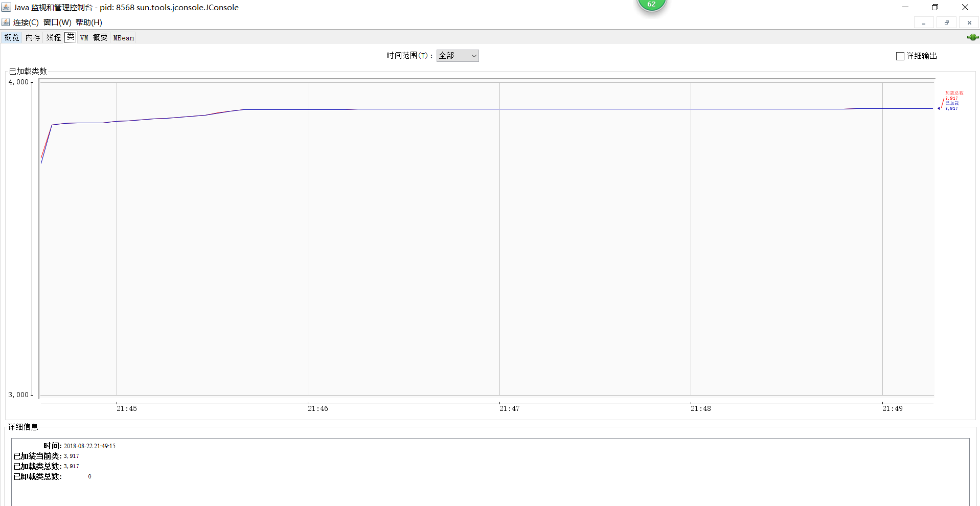Open the 时间范围 dropdown

(x=458, y=56)
